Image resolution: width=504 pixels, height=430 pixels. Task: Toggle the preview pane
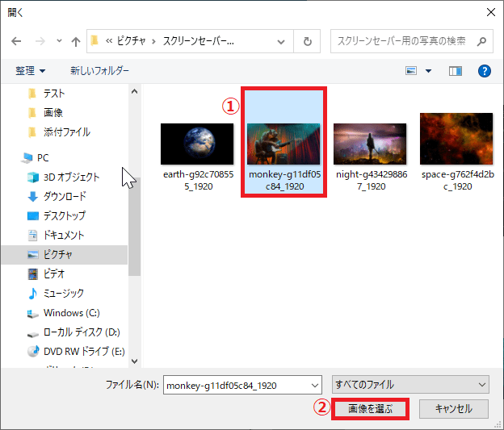[x=456, y=71]
